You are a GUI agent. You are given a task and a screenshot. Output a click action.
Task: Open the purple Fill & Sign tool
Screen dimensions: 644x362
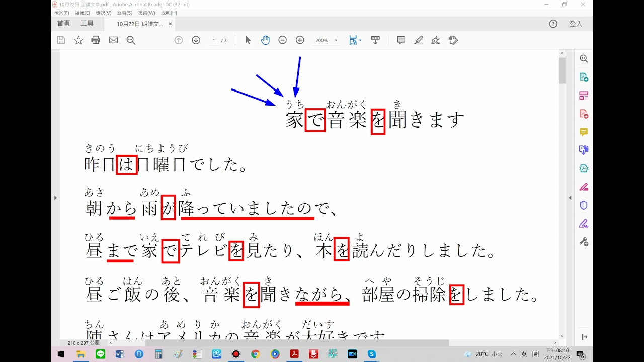point(584,223)
